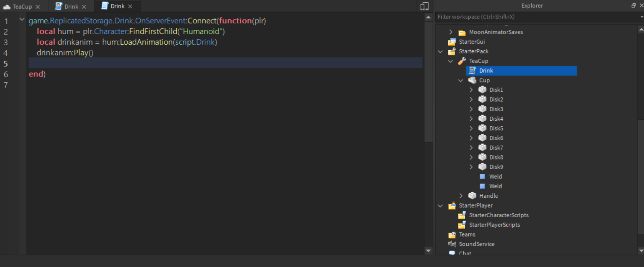Expand the Disk1 part node

tap(471, 90)
